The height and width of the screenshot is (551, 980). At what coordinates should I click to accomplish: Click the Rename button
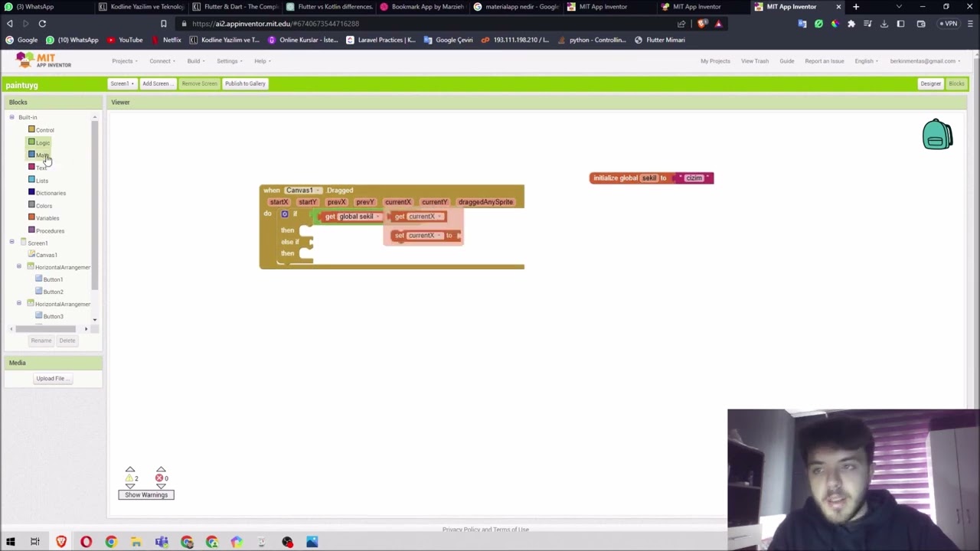click(41, 341)
